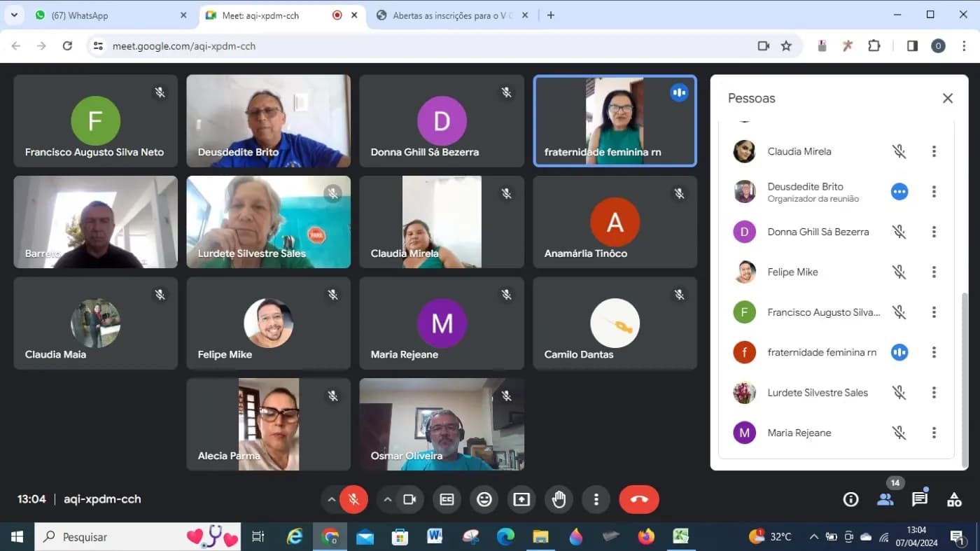
Task: Leave the call with red hang-up button
Action: [639, 499]
